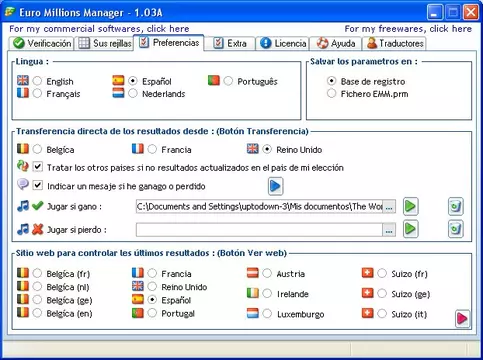Select Belgíca (nl) website option

point(37,286)
